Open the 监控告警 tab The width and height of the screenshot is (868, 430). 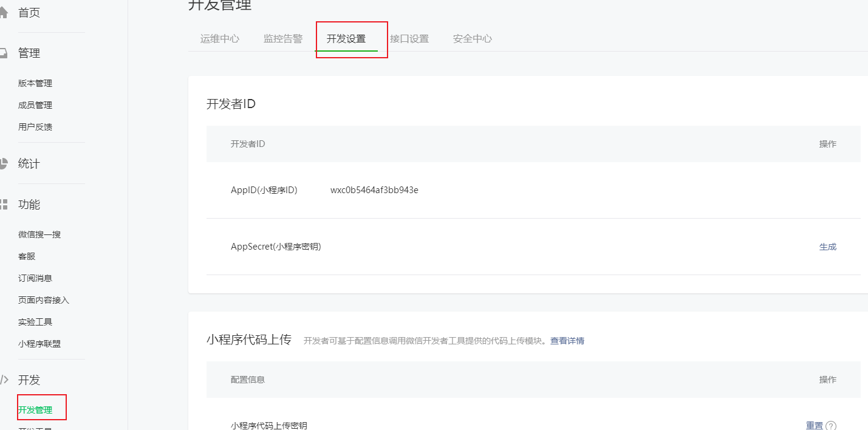point(283,39)
